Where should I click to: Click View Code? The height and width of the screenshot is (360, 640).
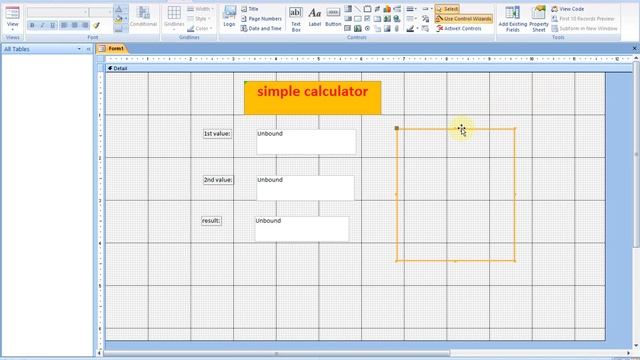click(568, 9)
